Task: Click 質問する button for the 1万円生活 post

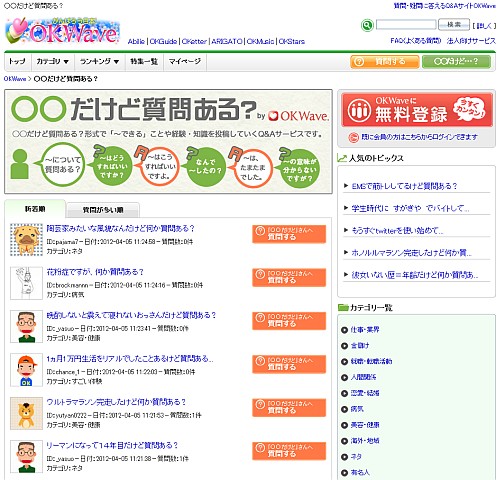Action: (289, 364)
